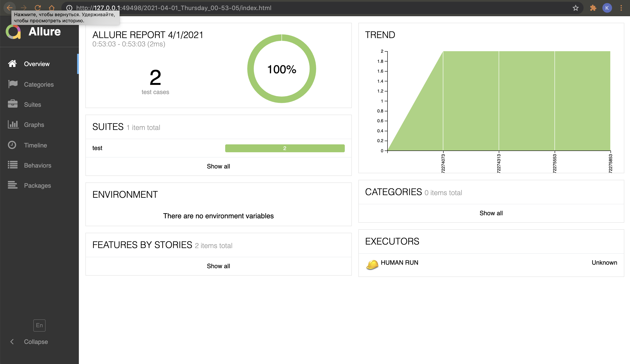Click the browser extensions puzzle icon
Image resolution: width=630 pixels, height=364 pixels.
pos(593,8)
